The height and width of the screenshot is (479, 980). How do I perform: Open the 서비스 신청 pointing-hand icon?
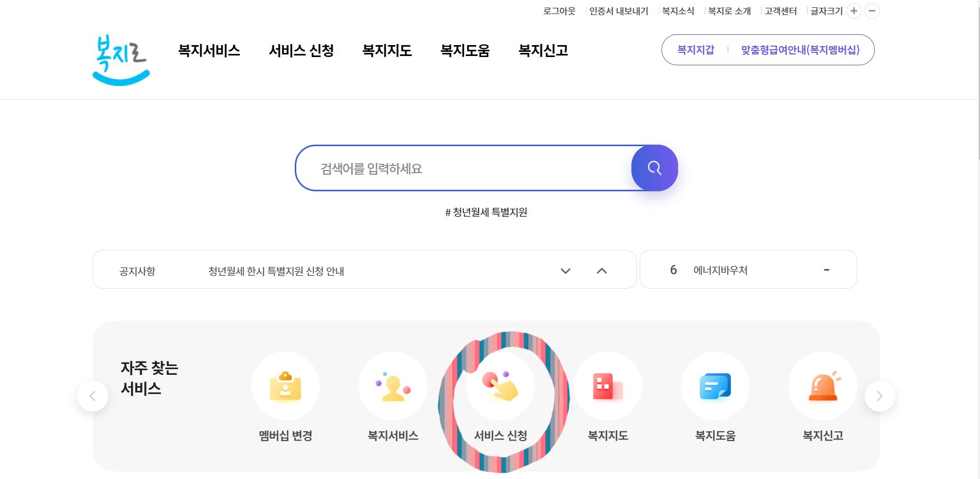pyautogui.click(x=500, y=386)
